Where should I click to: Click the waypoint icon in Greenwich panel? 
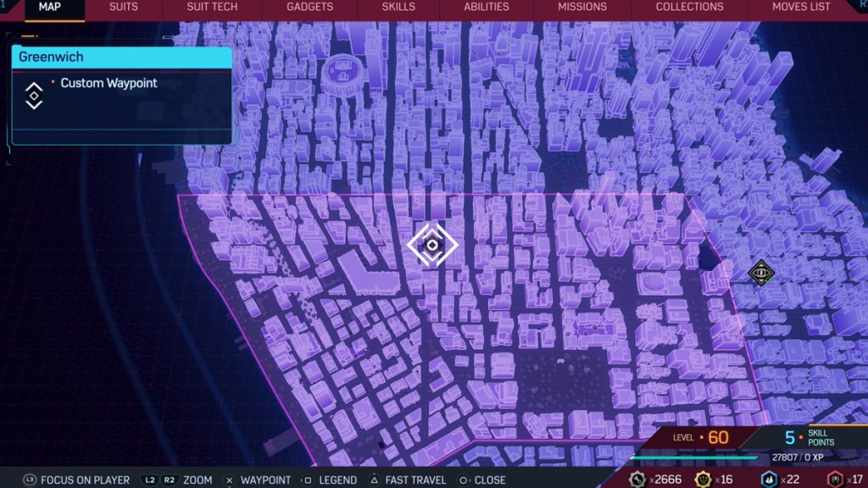(x=34, y=96)
